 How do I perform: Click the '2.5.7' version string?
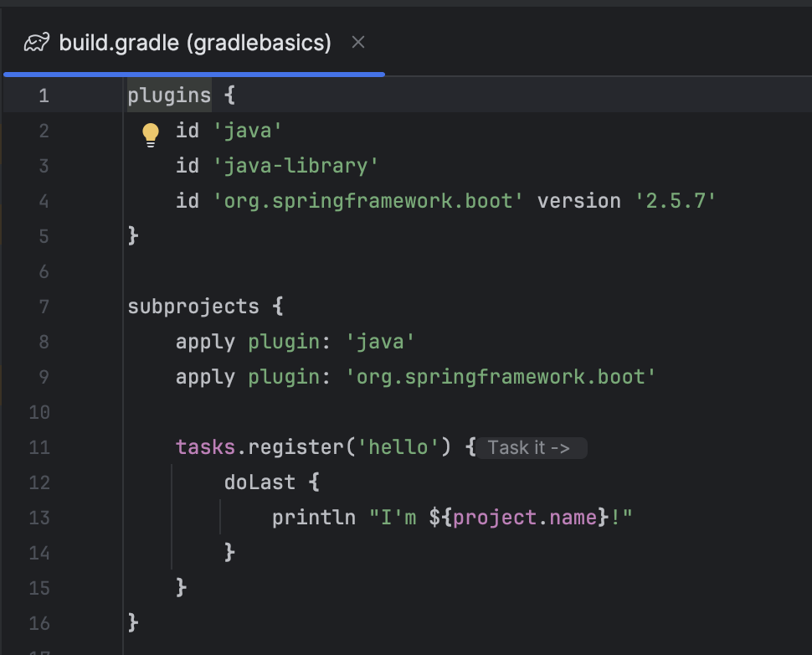tap(676, 201)
